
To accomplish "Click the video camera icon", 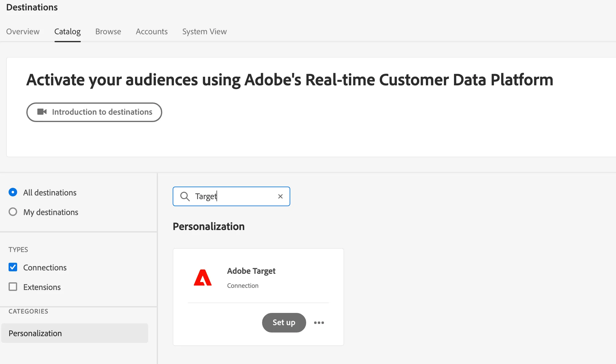I will (x=42, y=112).
